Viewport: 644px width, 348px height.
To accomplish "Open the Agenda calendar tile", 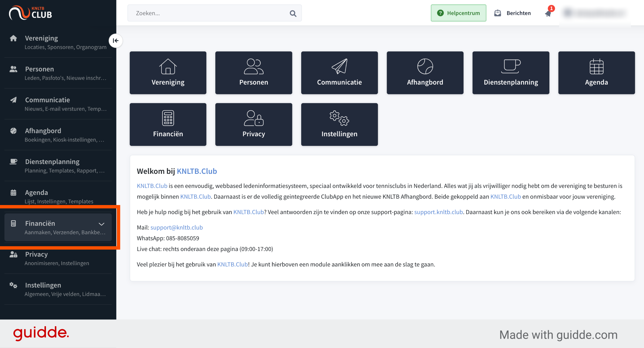I will [x=596, y=73].
